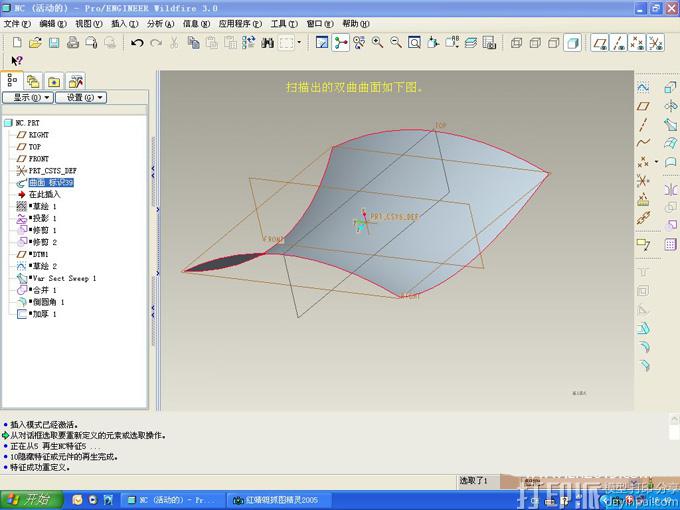Screen dimensions: 680x510
Task: Toggle coordinate systems display
Action: (656, 43)
